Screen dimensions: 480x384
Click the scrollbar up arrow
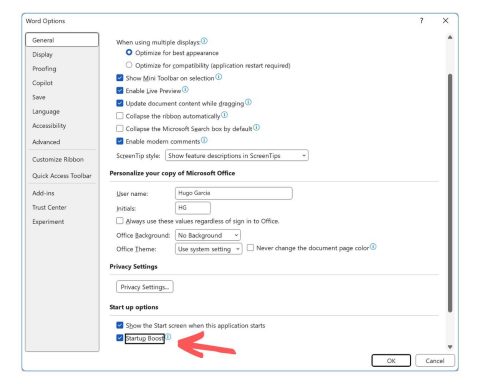click(x=450, y=37)
